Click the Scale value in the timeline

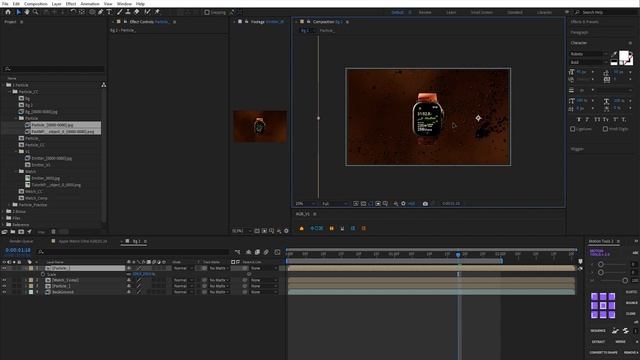click(x=143, y=274)
